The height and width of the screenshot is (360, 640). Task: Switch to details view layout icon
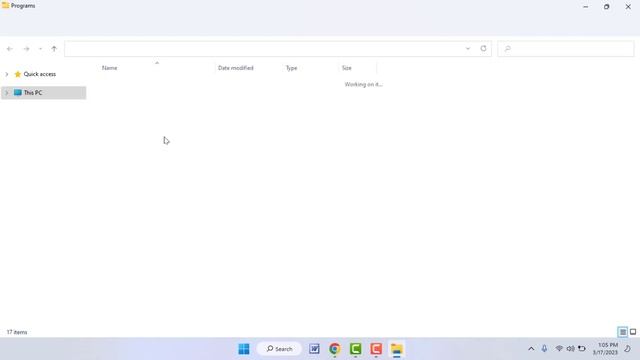(x=622, y=332)
